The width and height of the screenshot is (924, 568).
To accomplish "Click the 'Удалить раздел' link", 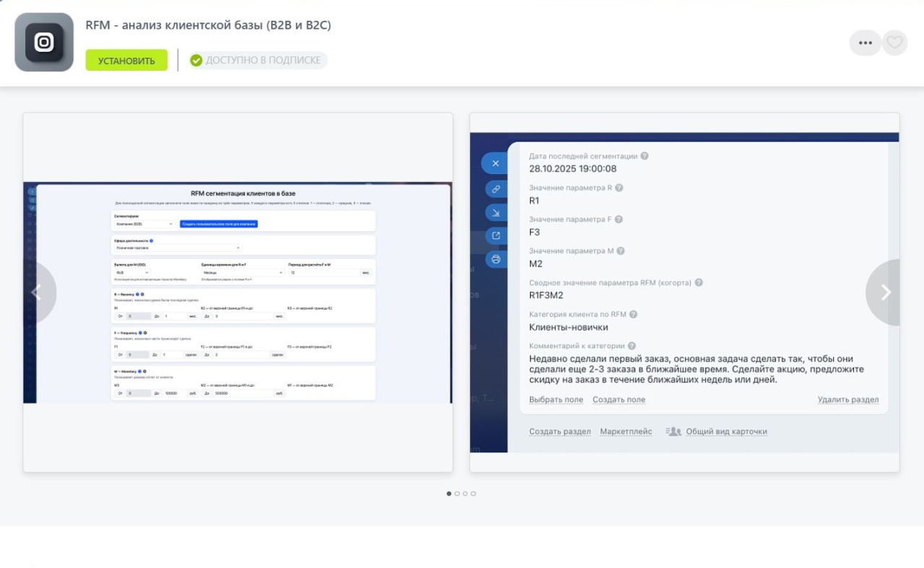I will coord(847,400).
